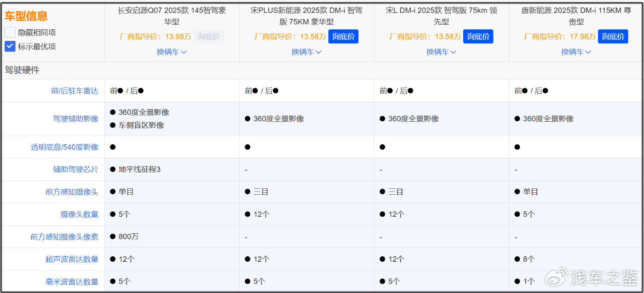Screen dimensions: 644x293
Task: Click the 驾驶辅助影像 row label
Action: (75, 119)
